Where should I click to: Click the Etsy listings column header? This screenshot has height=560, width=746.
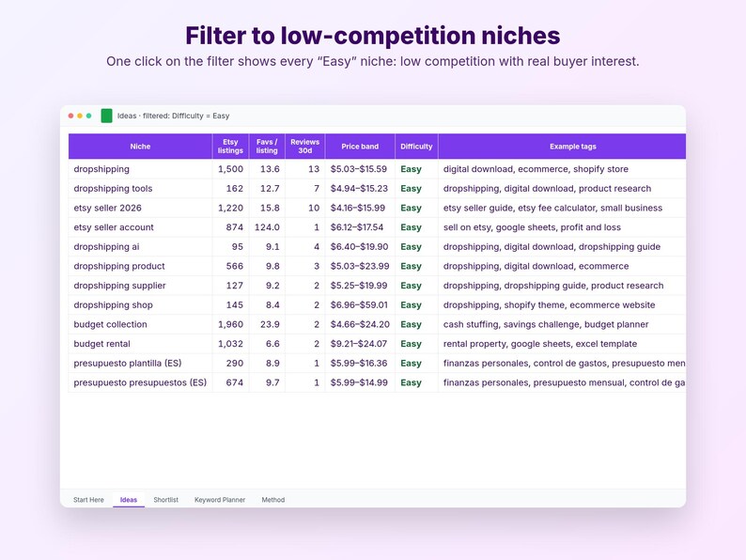(230, 147)
